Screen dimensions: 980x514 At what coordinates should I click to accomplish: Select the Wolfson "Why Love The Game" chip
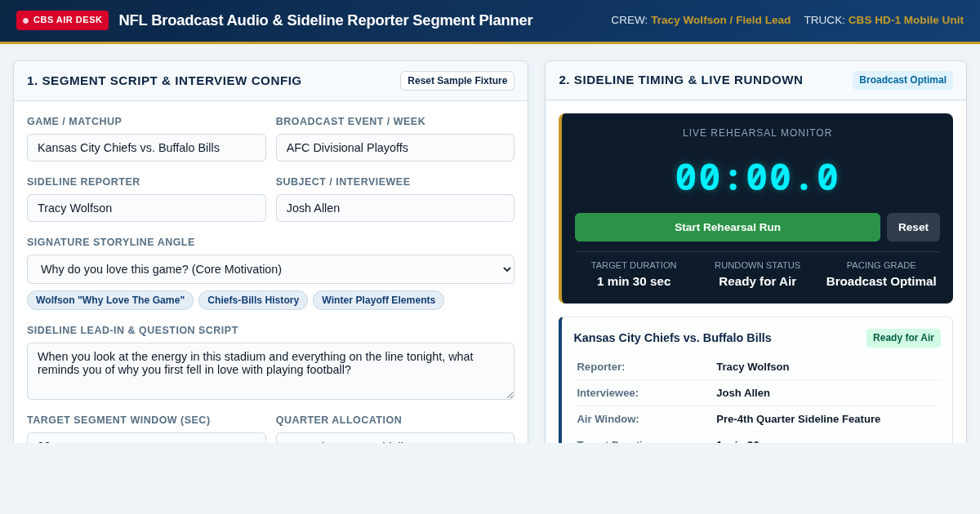110,300
